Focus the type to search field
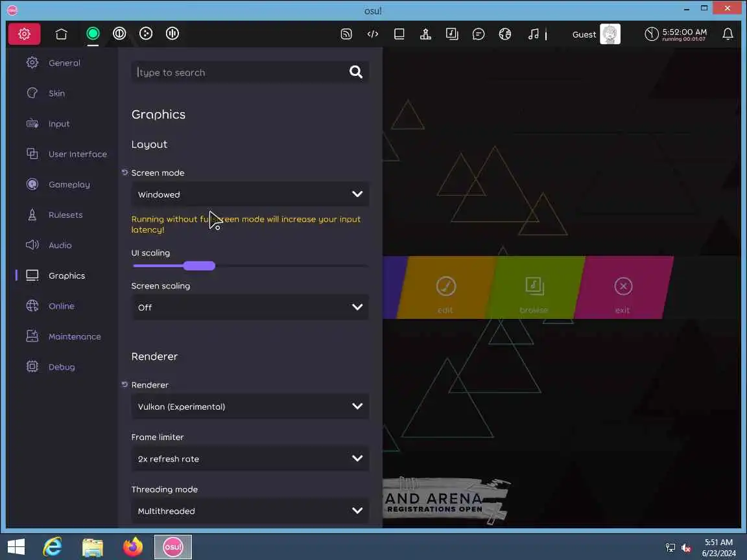 pos(250,72)
